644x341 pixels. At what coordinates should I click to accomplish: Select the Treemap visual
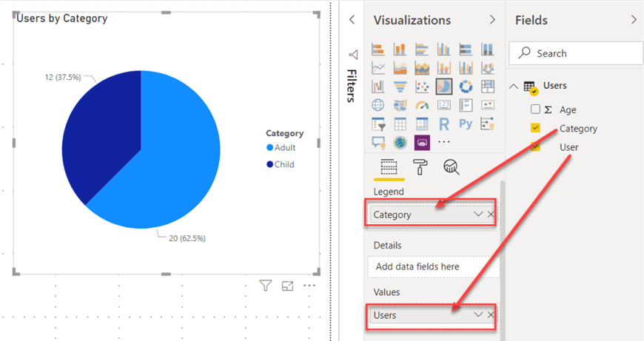(488, 87)
